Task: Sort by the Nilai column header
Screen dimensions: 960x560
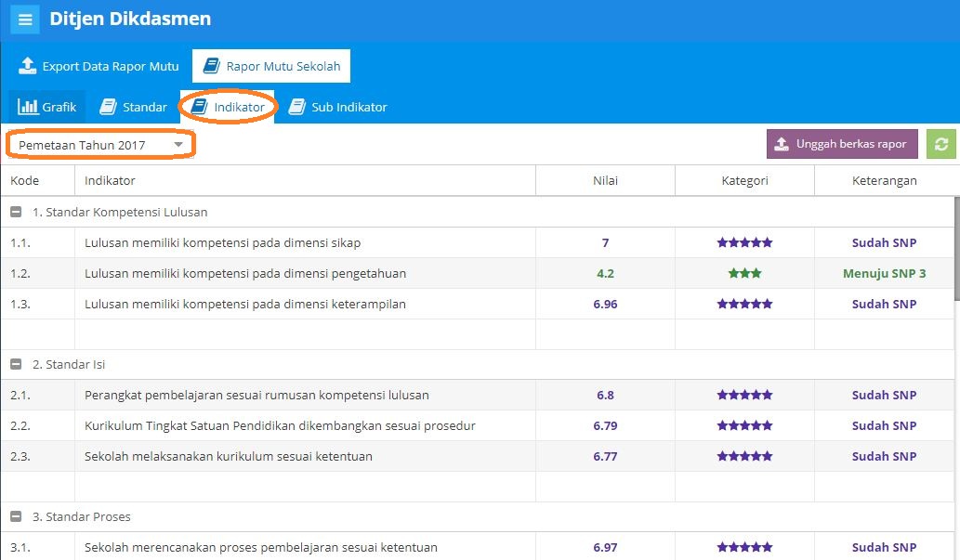Action: (605, 180)
